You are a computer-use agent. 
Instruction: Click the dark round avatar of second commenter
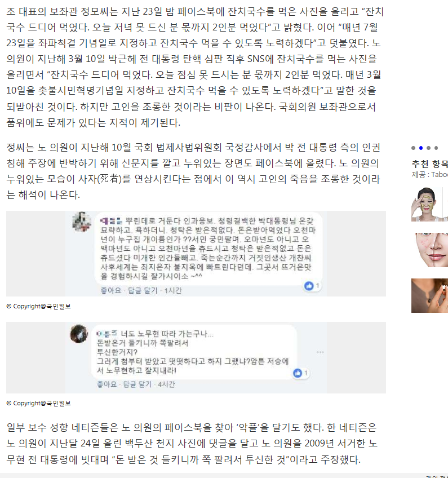coord(79,334)
